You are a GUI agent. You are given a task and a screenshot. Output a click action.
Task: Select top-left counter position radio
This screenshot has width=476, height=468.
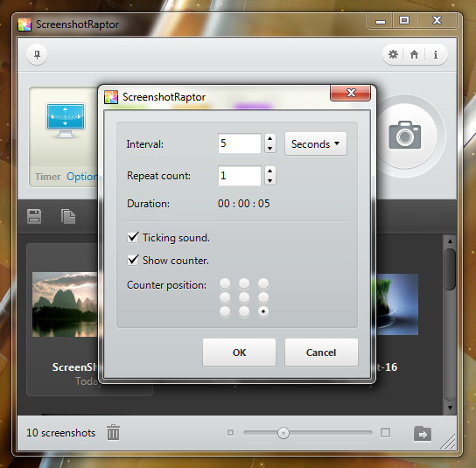point(225,283)
